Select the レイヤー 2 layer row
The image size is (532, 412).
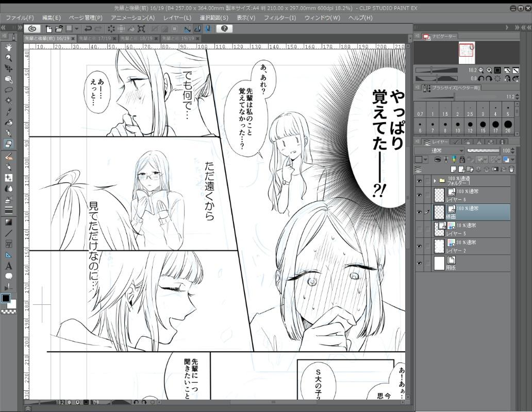[471, 246]
